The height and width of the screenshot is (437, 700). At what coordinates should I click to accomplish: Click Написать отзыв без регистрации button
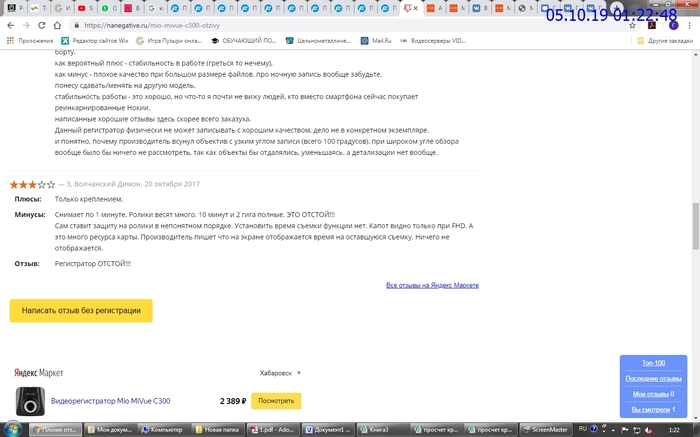click(81, 311)
